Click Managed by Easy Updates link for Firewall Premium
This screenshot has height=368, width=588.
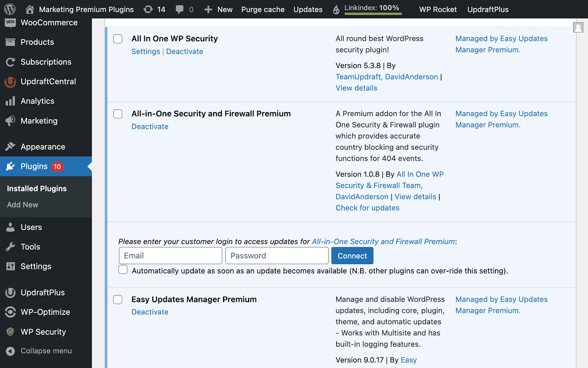click(x=501, y=119)
